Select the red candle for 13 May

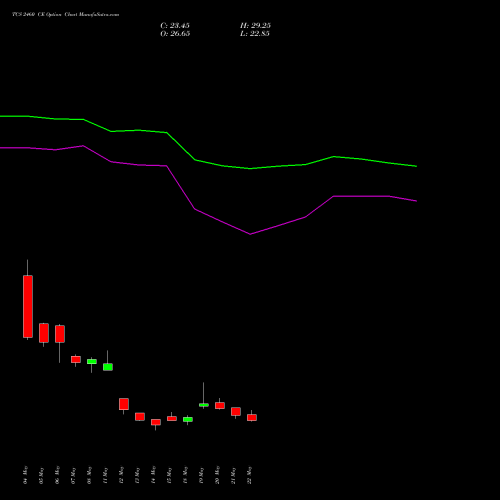coord(140,417)
